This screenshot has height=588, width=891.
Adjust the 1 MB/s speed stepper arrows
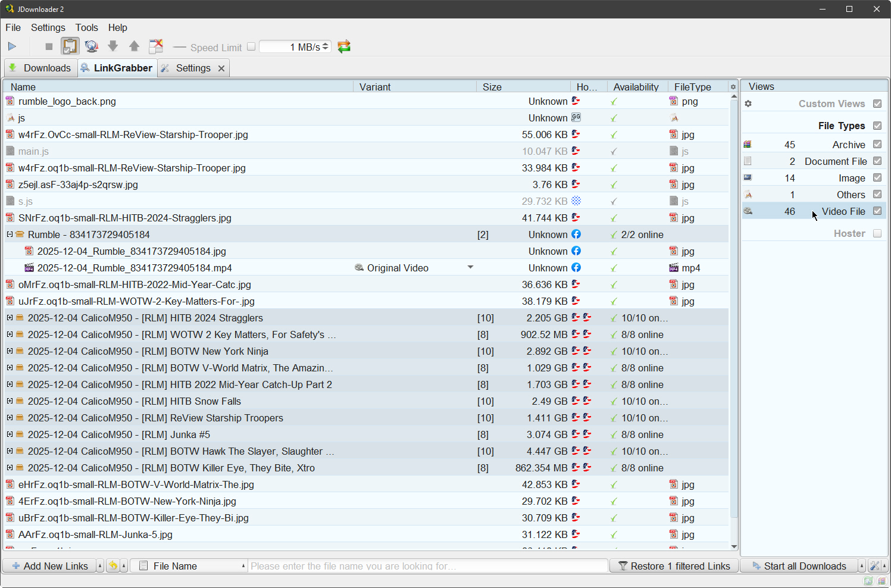coord(326,46)
